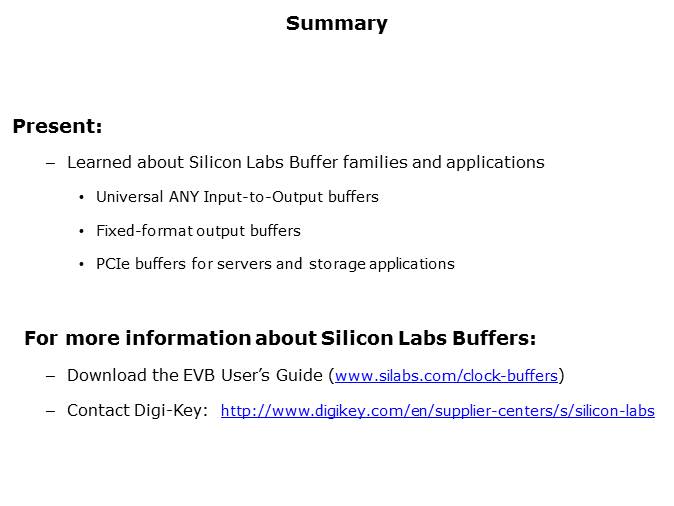The image size is (674, 506).
Task: Click the dot bullet before "Universal ANY"
Action: click(82, 197)
